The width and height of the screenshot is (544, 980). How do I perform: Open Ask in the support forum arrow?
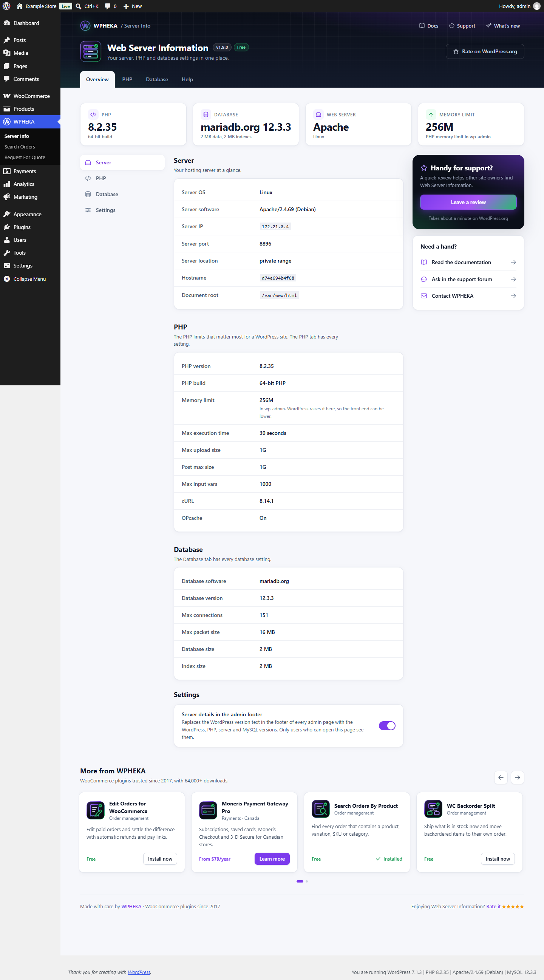pos(513,279)
